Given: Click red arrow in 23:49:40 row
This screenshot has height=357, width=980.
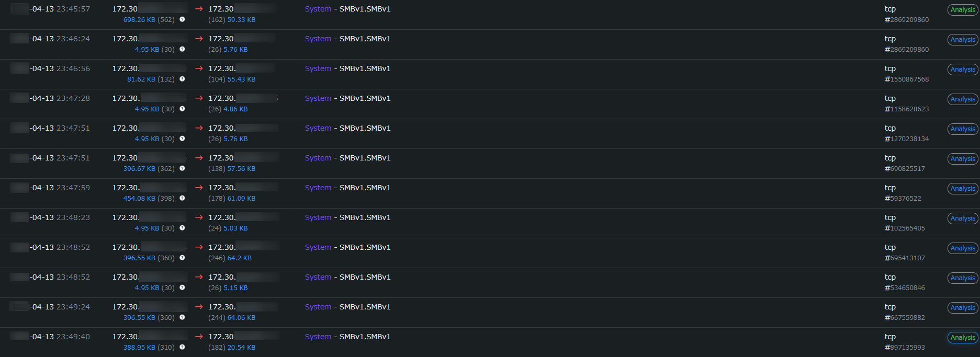Looking at the screenshot, I should tap(199, 337).
